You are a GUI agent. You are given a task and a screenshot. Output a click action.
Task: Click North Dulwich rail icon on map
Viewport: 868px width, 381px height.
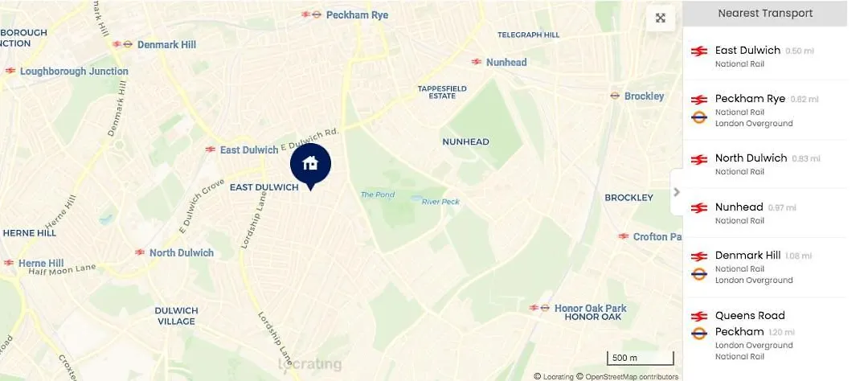pos(140,252)
